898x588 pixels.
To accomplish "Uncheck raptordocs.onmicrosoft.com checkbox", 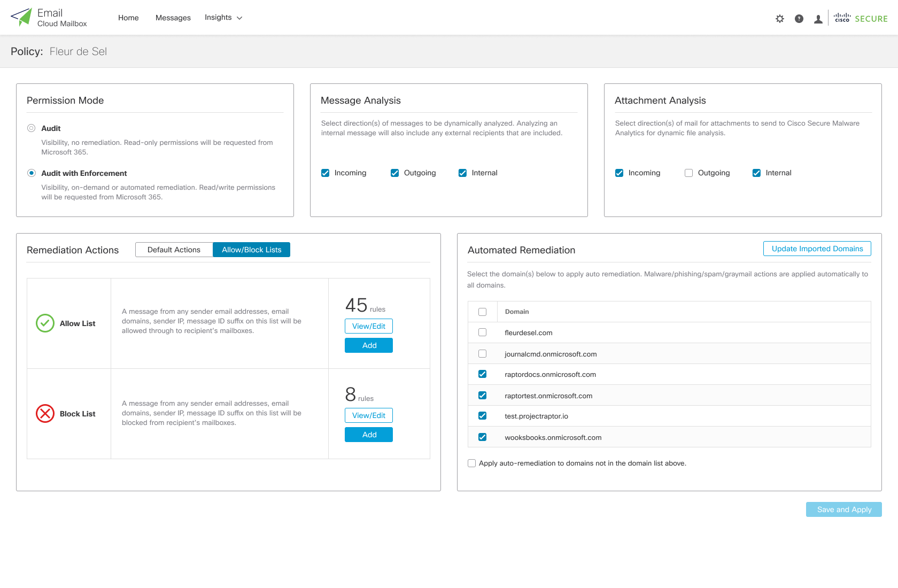I will coord(482,374).
